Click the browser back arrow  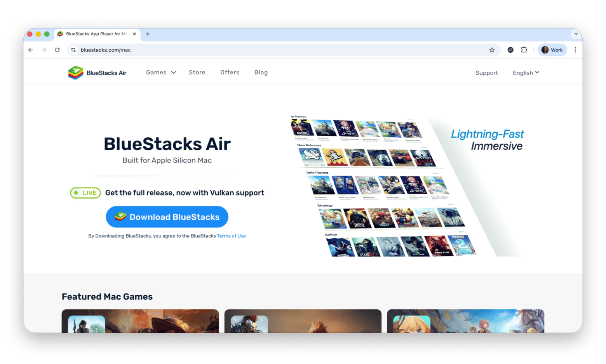click(x=30, y=50)
